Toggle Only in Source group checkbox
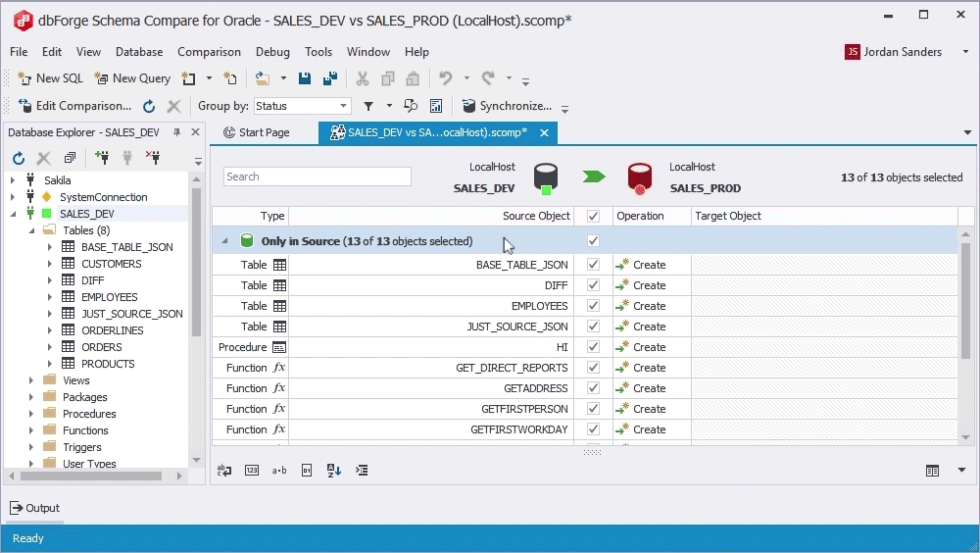980x553 pixels. pyautogui.click(x=593, y=241)
